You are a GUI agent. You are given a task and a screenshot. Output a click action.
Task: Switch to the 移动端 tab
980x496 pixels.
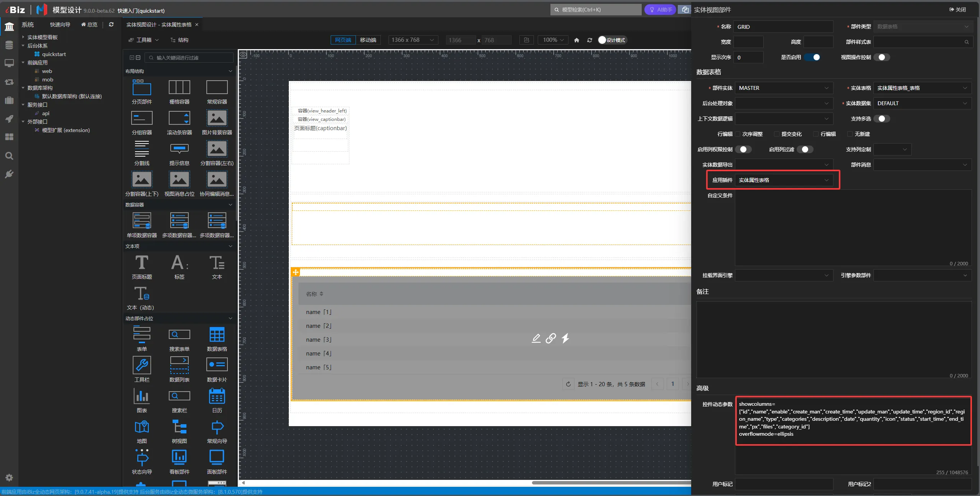coord(368,40)
